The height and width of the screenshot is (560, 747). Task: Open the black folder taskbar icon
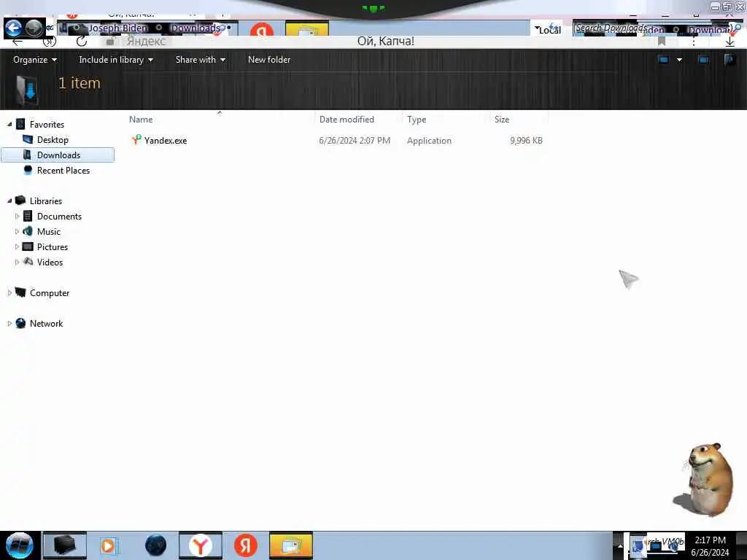tap(65, 545)
